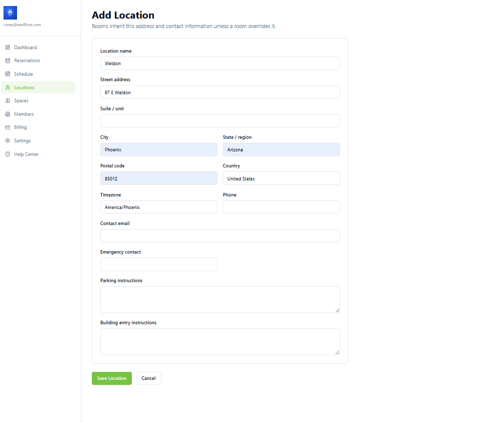Click the Suite / unit input field

[220, 121]
